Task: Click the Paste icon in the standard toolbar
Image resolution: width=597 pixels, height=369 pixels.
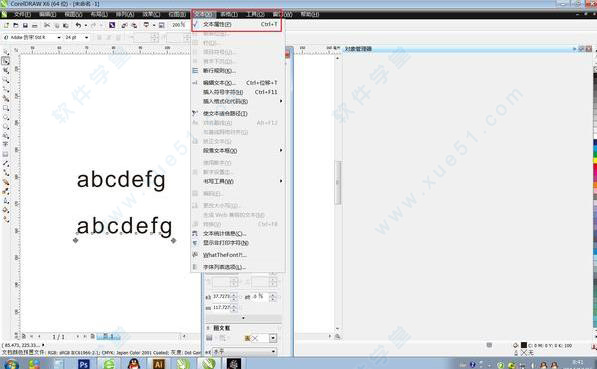Action: [65, 26]
